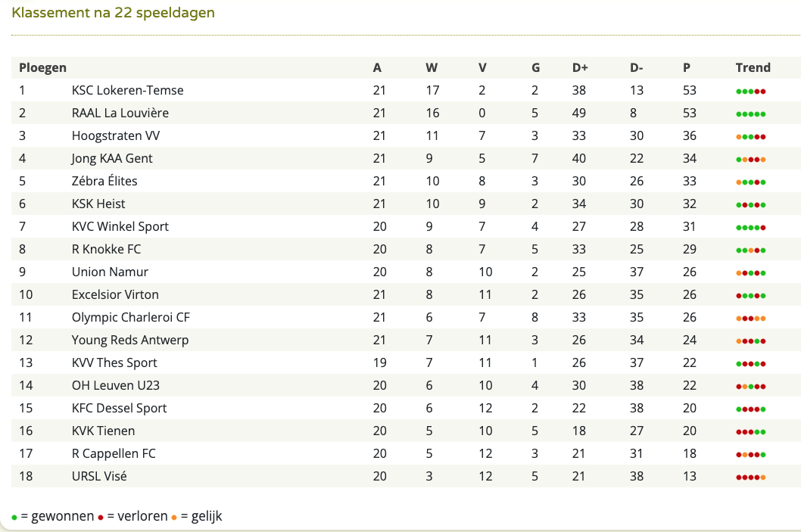Click the Jong KAA Gent trend dots
Image resolution: width=801 pixels, height=532 pixels.
(750, 160)
